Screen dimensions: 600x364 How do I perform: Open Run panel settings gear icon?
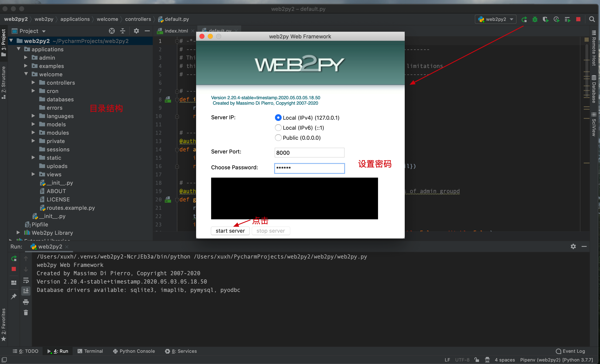pyautogui.click(x=573, y=246)
